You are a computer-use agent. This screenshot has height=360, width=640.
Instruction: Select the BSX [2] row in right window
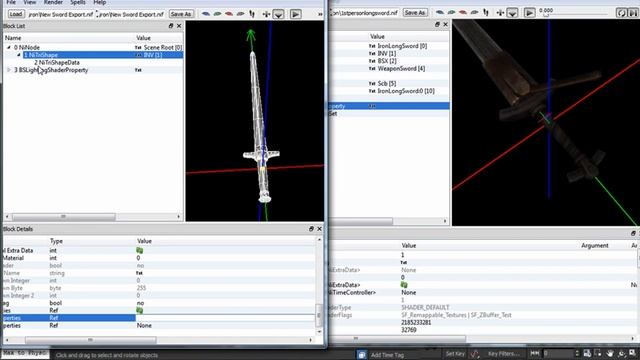point(389,61)
